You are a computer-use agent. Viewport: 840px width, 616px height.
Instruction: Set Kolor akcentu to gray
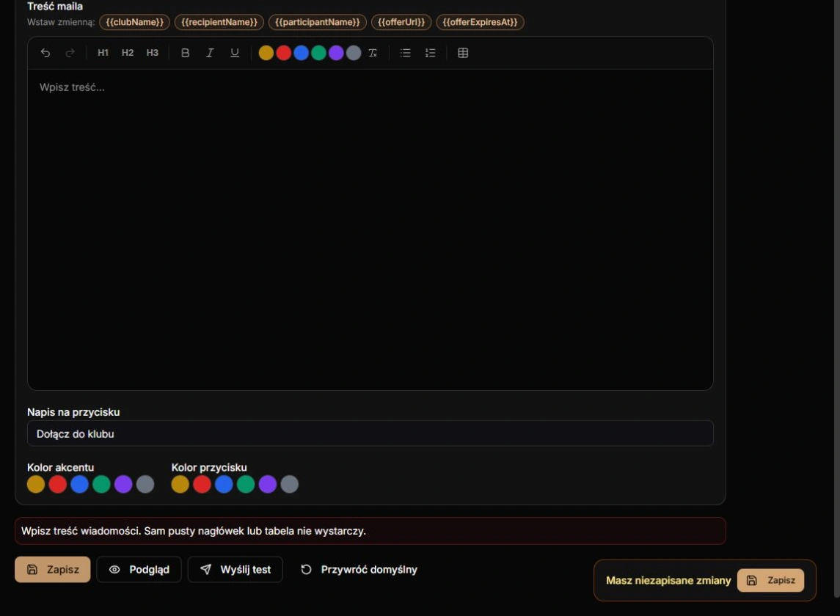(x=145, y=484)
